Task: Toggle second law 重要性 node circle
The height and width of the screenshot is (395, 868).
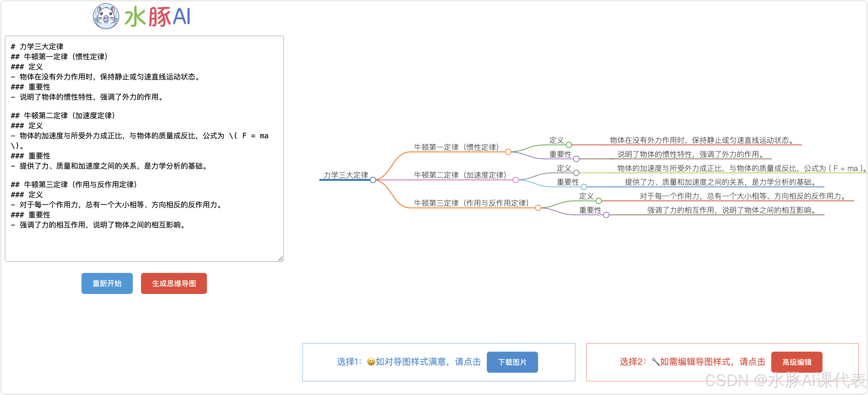Action: pyautogui.click(x=584, y=187)
